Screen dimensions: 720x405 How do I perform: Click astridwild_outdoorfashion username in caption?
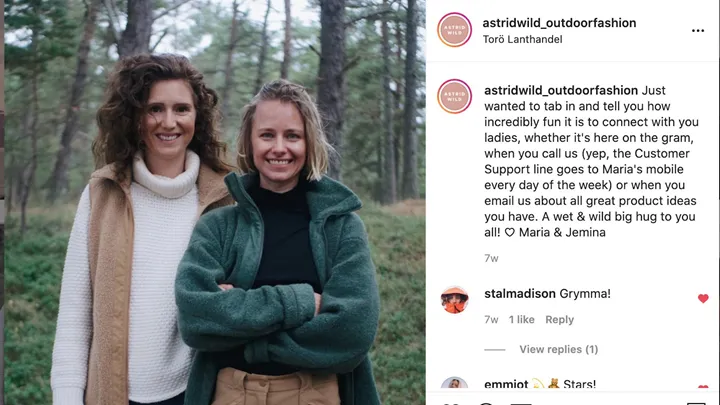pyautogui.click(x=560, y=90)
